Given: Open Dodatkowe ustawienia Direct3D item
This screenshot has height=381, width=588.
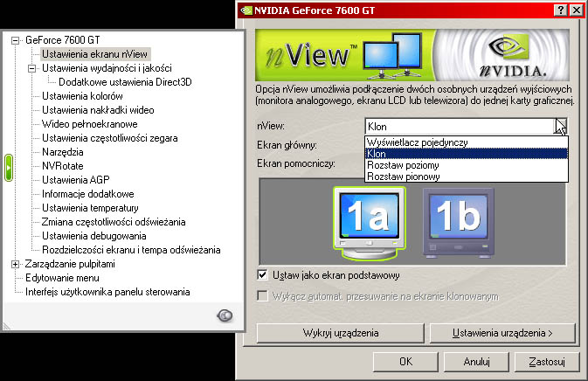Looking at the screenshot, I should coord(125,82).
